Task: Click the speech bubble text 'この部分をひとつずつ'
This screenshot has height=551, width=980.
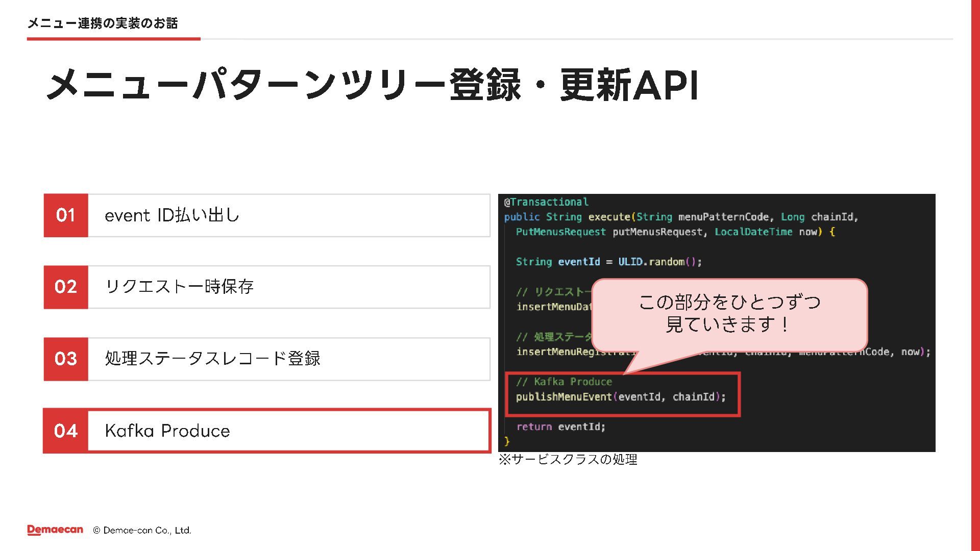Action: (x=729, y=302)
